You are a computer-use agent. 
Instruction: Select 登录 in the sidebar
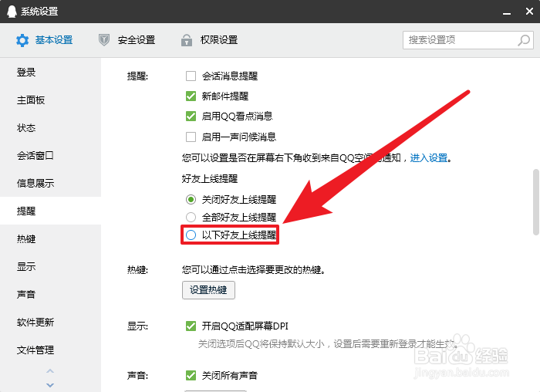tap(50, 73)
